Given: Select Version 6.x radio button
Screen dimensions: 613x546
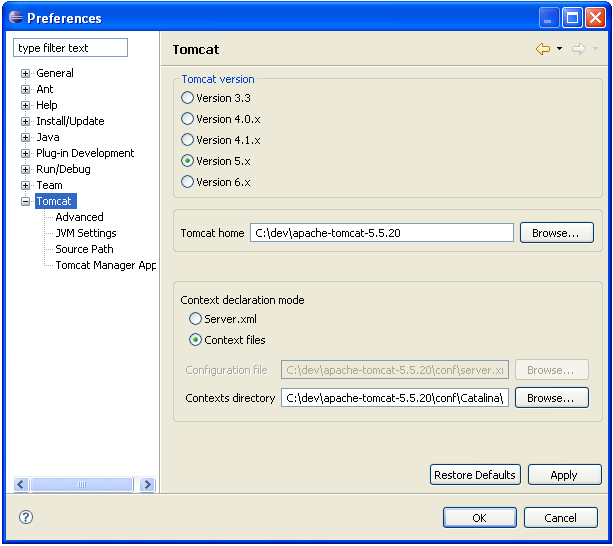Looking at the screenshot, I should 187,182.
